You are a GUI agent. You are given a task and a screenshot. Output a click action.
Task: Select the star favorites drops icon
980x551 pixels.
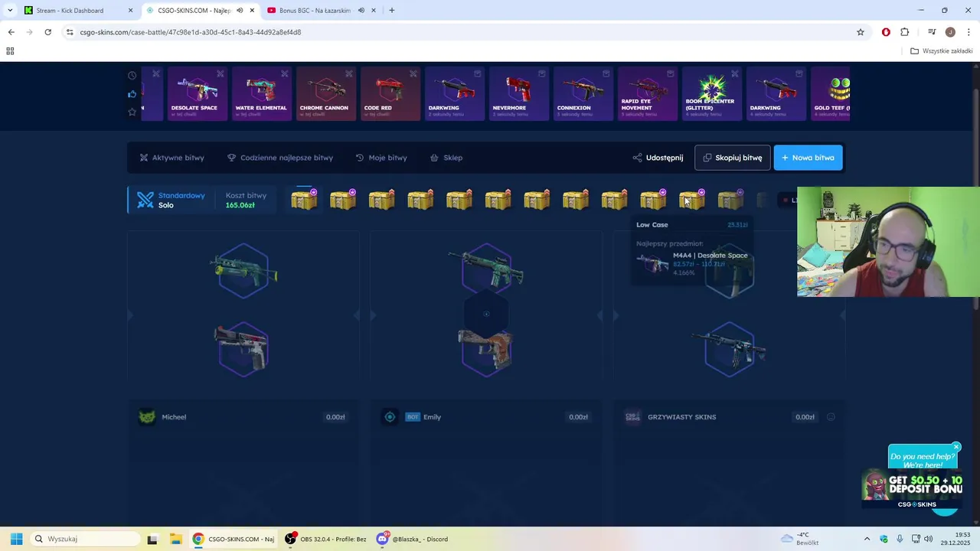pos(132,112)
